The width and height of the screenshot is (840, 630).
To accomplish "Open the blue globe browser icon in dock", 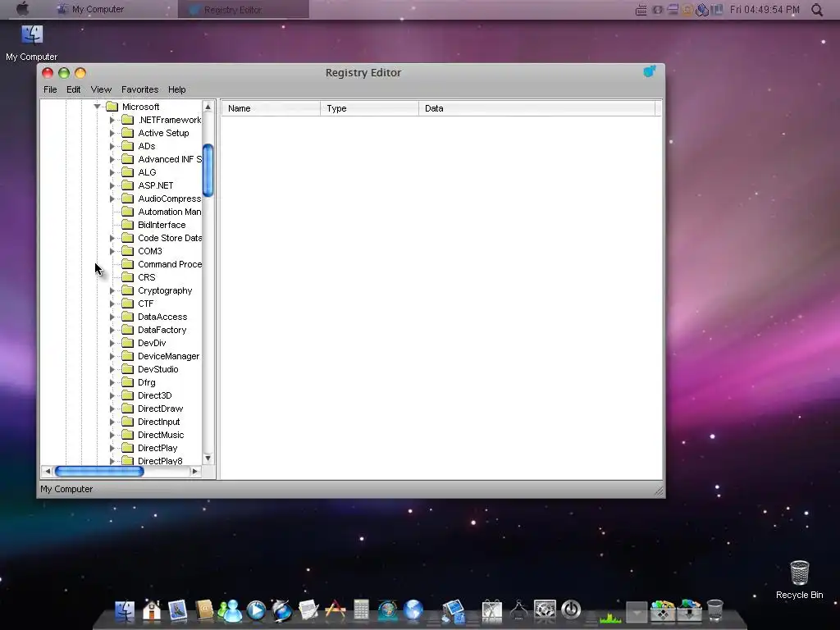I will pyautogui.click(x=413, y=610).
